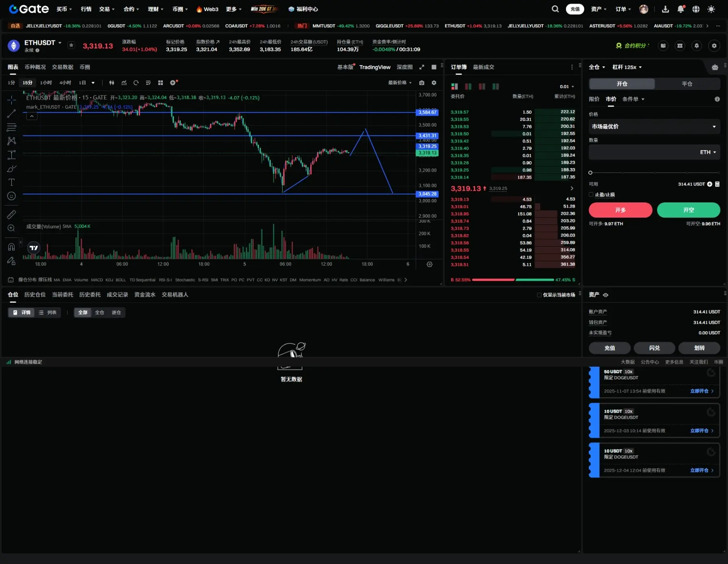Toggle asset visibility eye icon

pos(605,295)
